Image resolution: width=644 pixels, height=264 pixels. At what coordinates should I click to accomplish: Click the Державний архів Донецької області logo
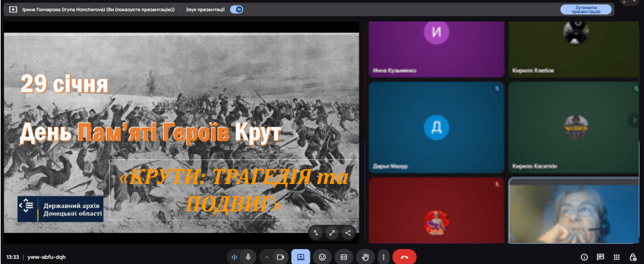click(x=60, y=209)
